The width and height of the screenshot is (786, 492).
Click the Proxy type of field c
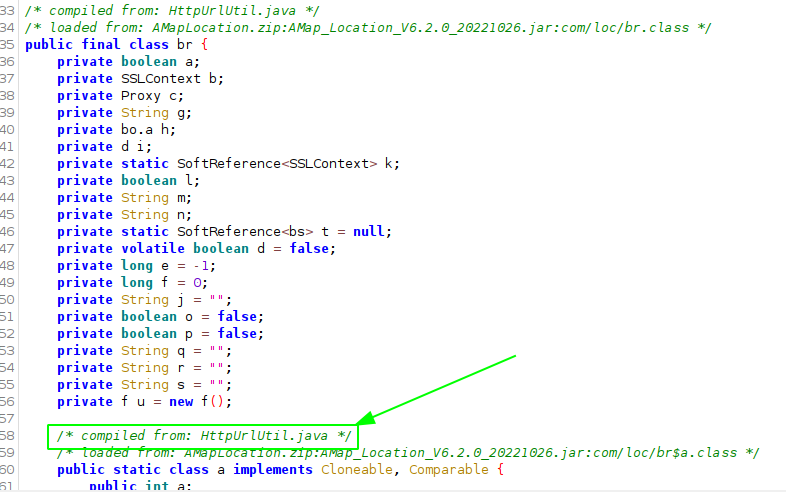point(141,95)
